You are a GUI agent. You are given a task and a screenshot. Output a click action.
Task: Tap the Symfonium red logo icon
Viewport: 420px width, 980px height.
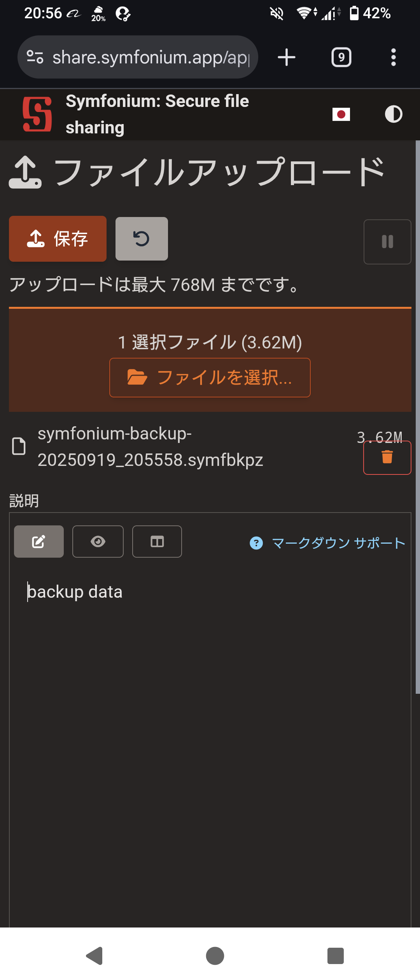click(x=37, y=114)
